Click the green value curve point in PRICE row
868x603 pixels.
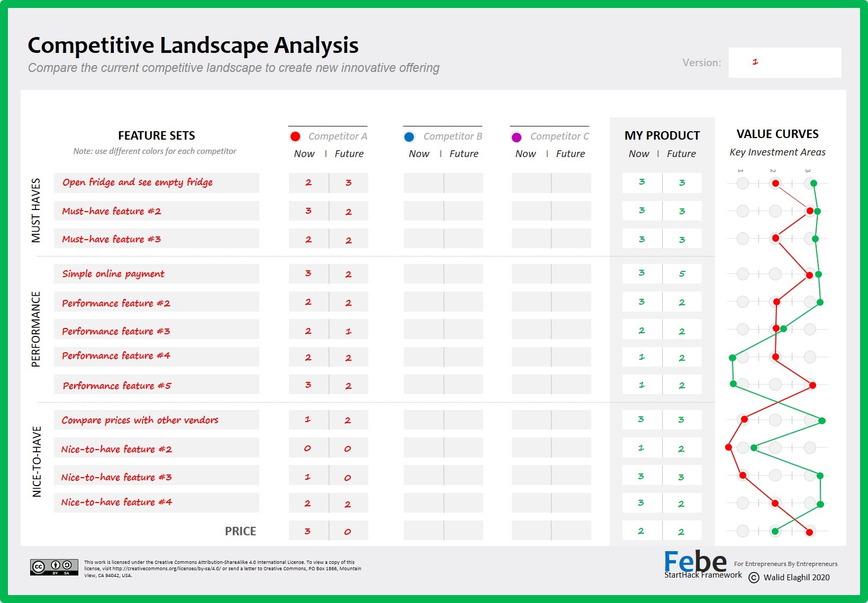775,531
